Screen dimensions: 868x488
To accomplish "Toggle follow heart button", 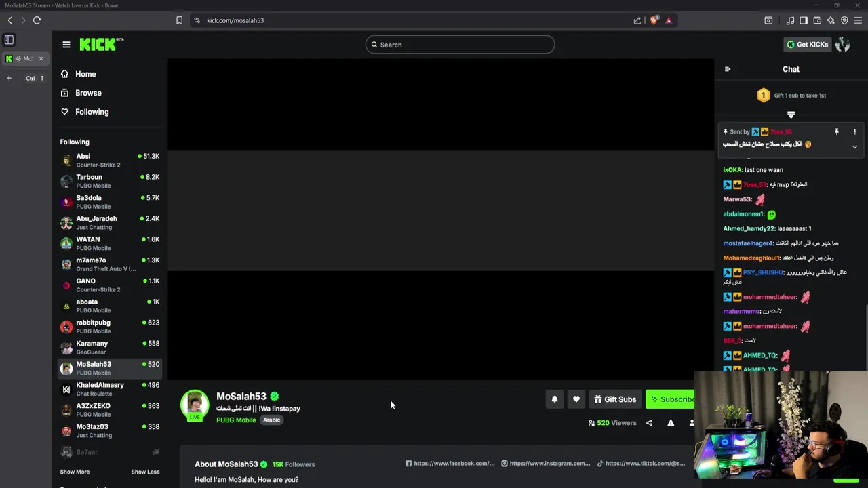I will [576, 399].
